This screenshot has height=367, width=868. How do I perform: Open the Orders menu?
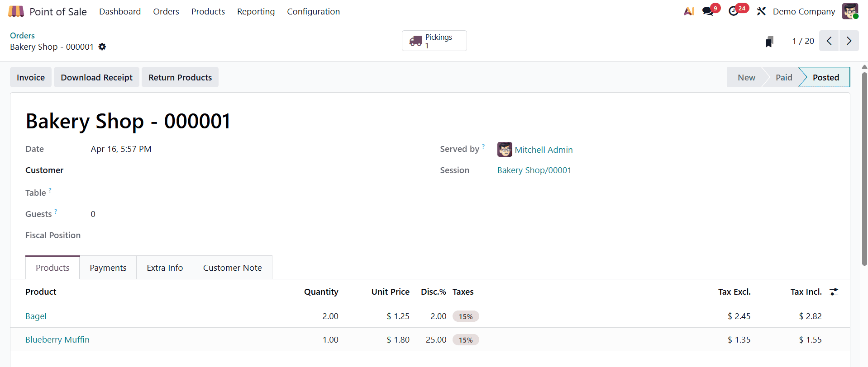click(x=166, y=11)
